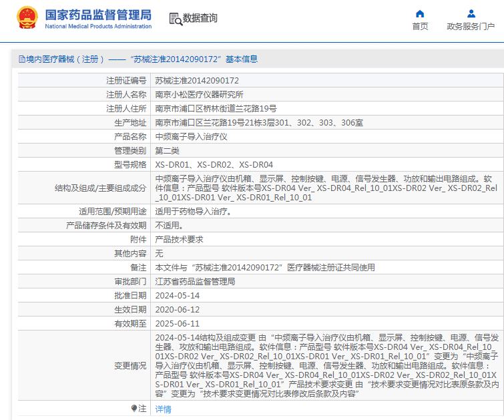
Task: Click the 审批部门 label
Action: [x=130, y=282]
